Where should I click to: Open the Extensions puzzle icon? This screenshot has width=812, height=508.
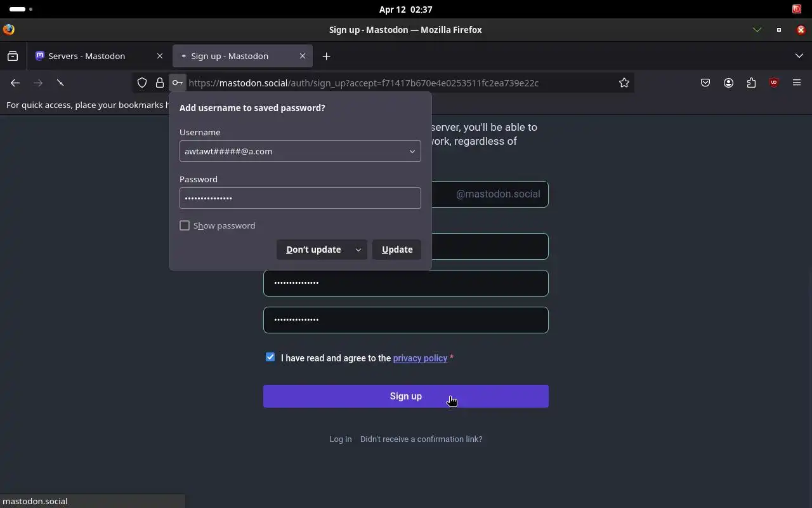coord(751,83)
